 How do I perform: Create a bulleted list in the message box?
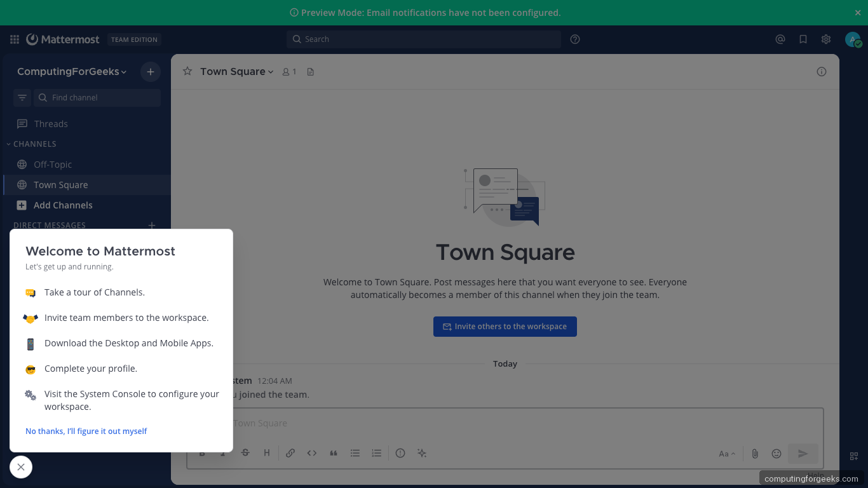[x=355, y=453]
